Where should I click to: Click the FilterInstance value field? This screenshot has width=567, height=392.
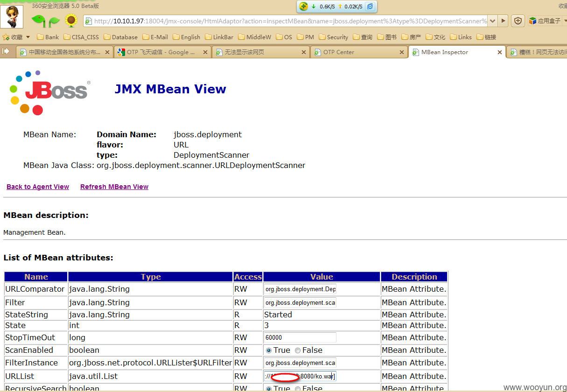coord(300,363)
